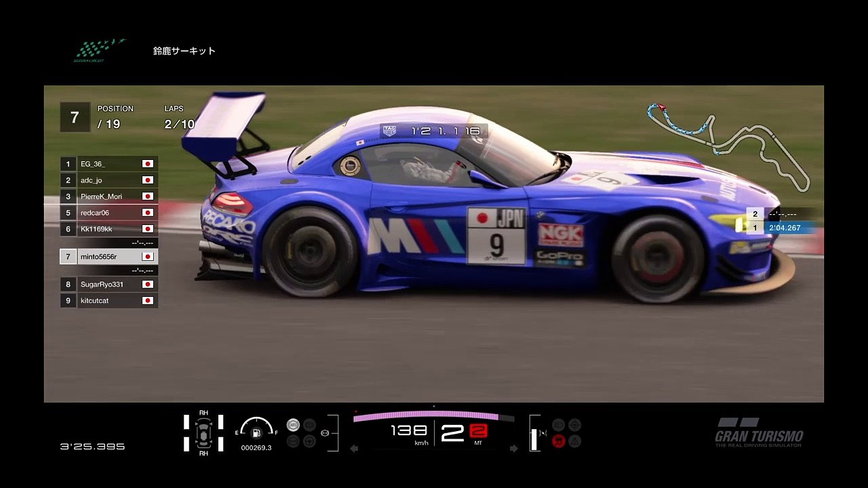
Task: Click the Japan flag beside Kk1169kk
Action: (x=147, y=229)
